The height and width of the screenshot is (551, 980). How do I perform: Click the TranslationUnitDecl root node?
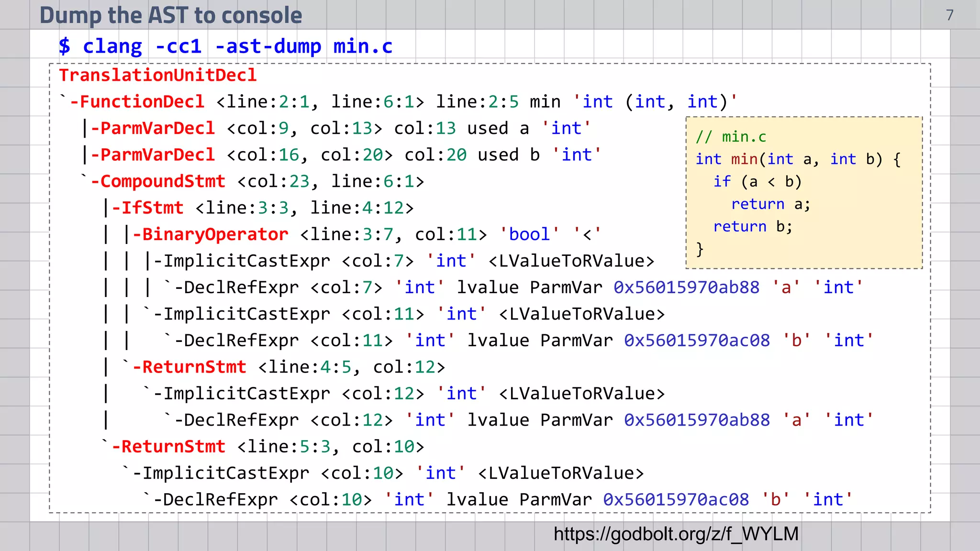[x=158, y=75]
